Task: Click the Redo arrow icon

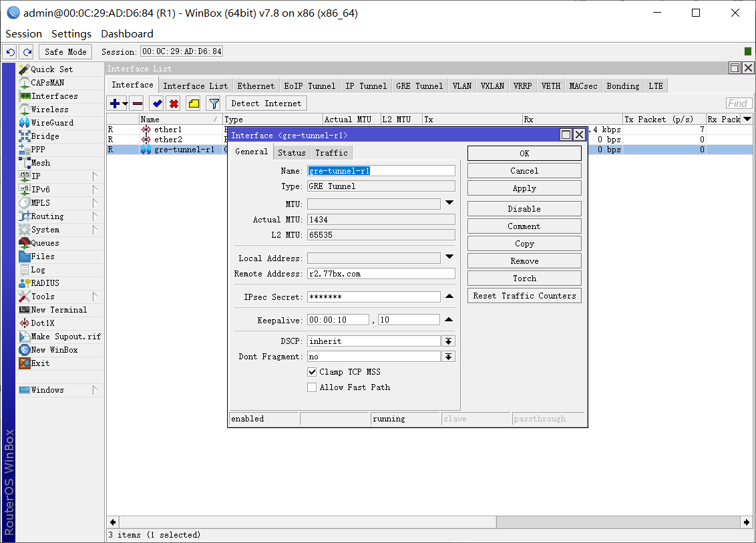Action: pyautogui.click(x=27, y=51)
